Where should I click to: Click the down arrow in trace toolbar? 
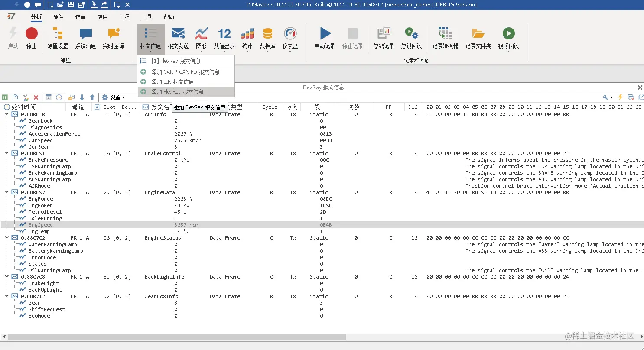coord(82,97)
